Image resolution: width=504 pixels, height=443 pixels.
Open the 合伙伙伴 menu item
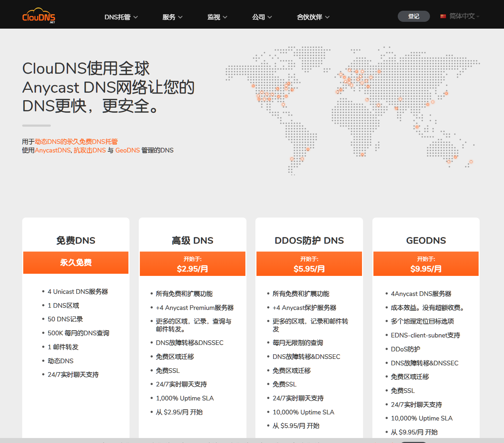coord(313,17)
